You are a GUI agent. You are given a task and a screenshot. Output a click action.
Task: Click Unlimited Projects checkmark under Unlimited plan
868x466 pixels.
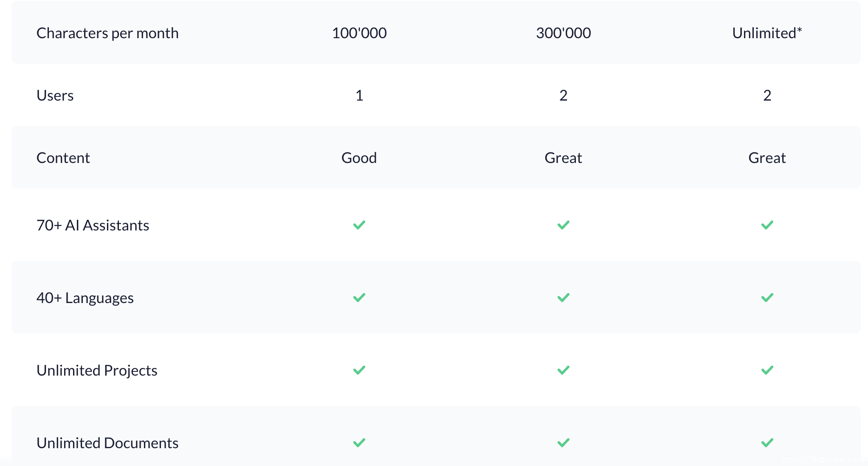pyautogui.click(x=767, y=370)
